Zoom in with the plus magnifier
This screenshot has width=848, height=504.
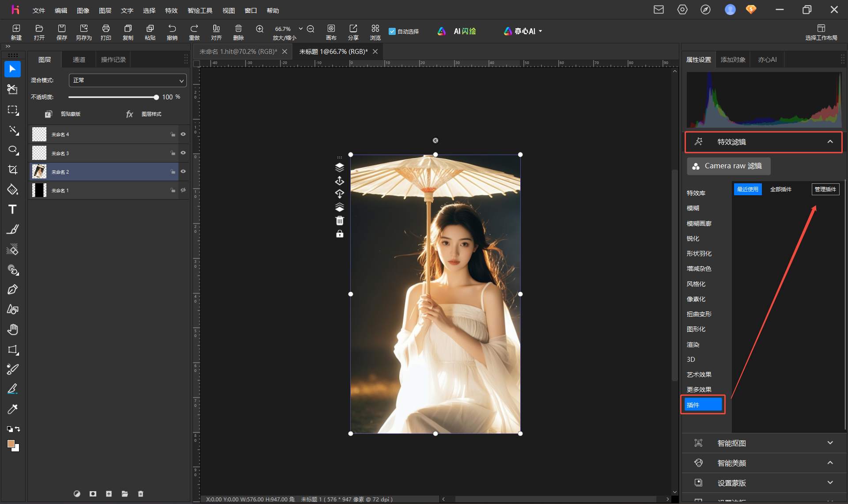[260, 29]
